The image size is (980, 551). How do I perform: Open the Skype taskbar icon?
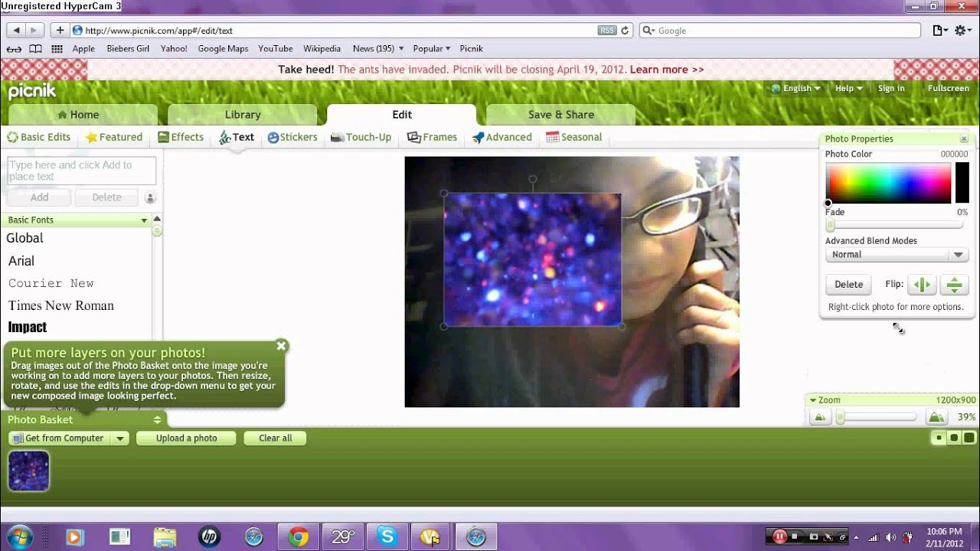[x=387, y=537]
